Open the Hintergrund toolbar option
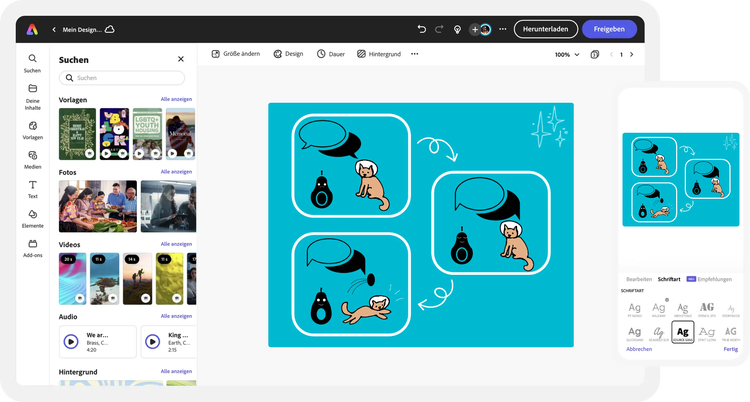This screenshot has height=402, width=750. pyautogui.click(x=379, y=54)
